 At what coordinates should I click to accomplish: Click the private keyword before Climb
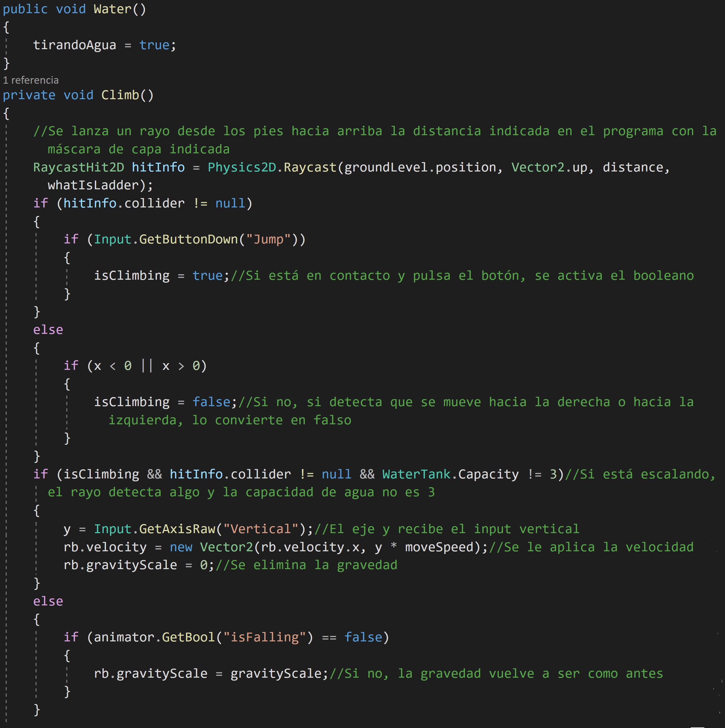pos(29,95)
